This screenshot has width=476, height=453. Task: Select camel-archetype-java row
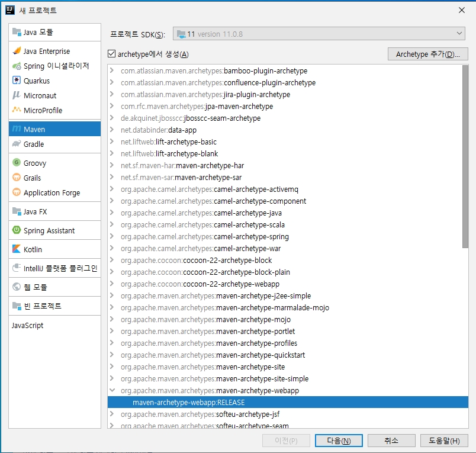pos(285,213)
